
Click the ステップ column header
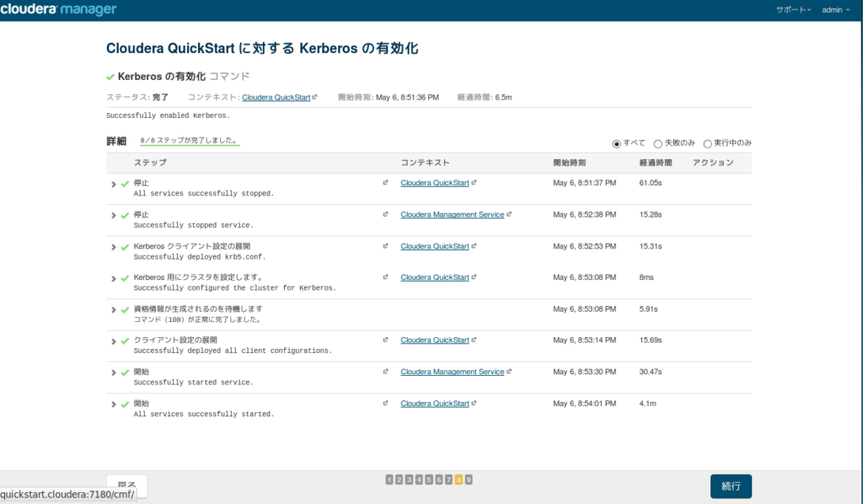(150, 163)
